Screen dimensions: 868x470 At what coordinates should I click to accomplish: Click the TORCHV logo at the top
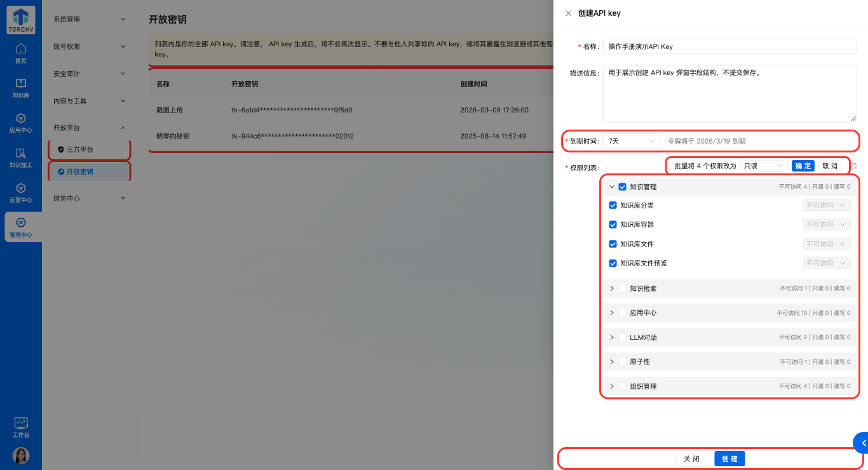coord(20,19)
